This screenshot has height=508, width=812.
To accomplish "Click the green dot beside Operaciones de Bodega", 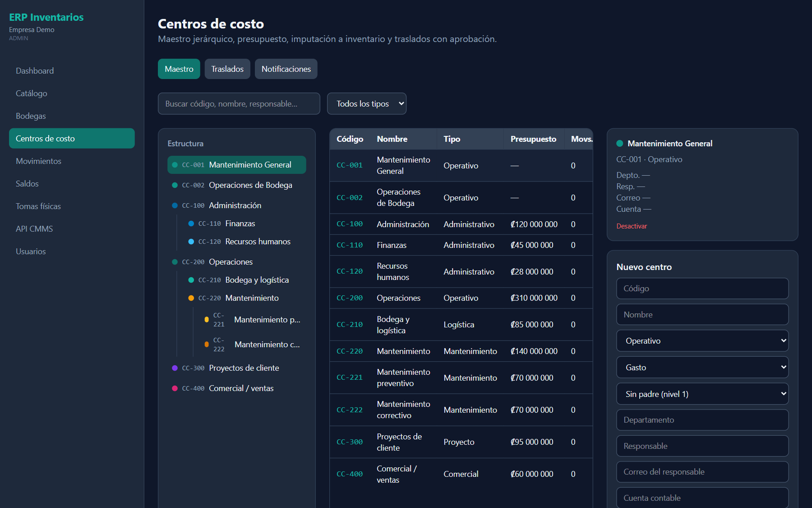I will [175, 185].
